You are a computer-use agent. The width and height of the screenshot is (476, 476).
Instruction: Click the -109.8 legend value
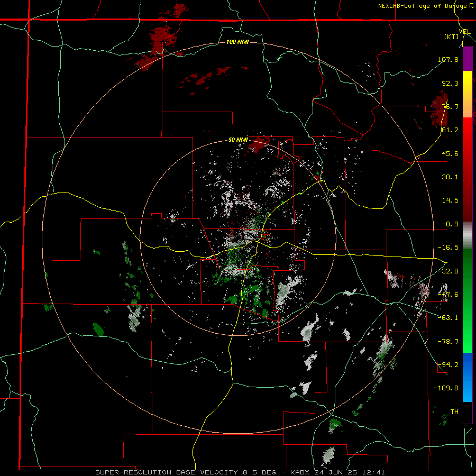pyautogui.click(x=446, y=388)
